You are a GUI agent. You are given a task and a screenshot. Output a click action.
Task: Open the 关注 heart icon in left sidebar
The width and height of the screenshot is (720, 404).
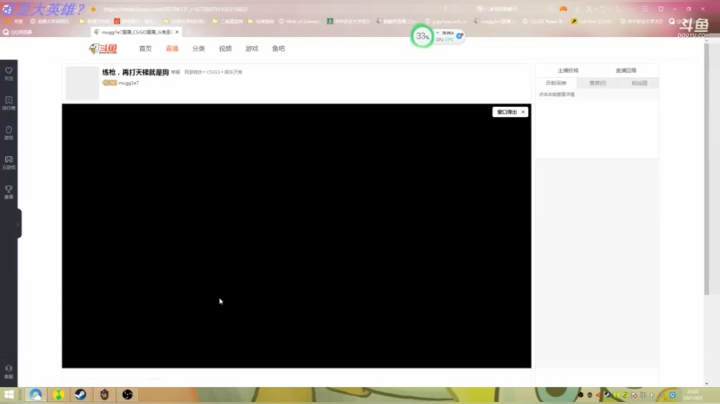coord(9,73)
